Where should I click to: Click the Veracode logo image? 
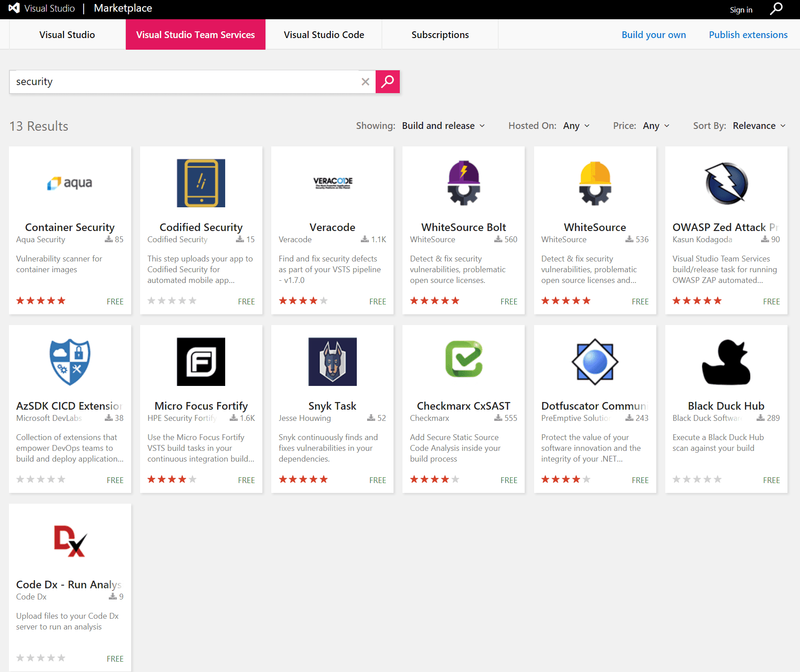pyautogui.click(x=333, y=183)
